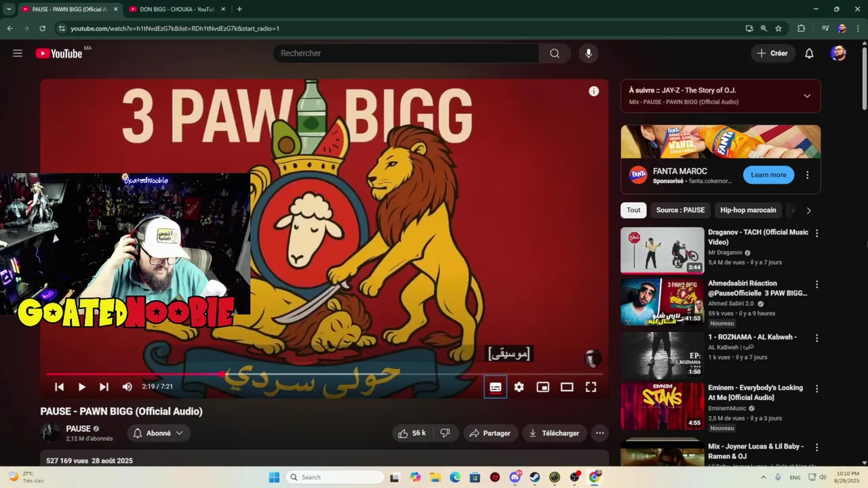Open the Chrome three-dot menu
The width and height of the screenshot is (868, 488).
tap(858, 28)
